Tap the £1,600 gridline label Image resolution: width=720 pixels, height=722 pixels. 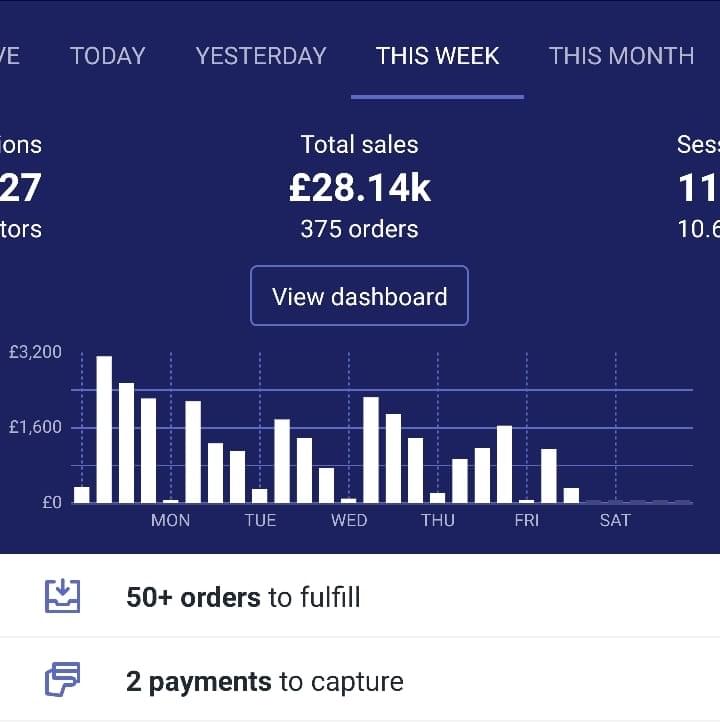pos(36,427)
